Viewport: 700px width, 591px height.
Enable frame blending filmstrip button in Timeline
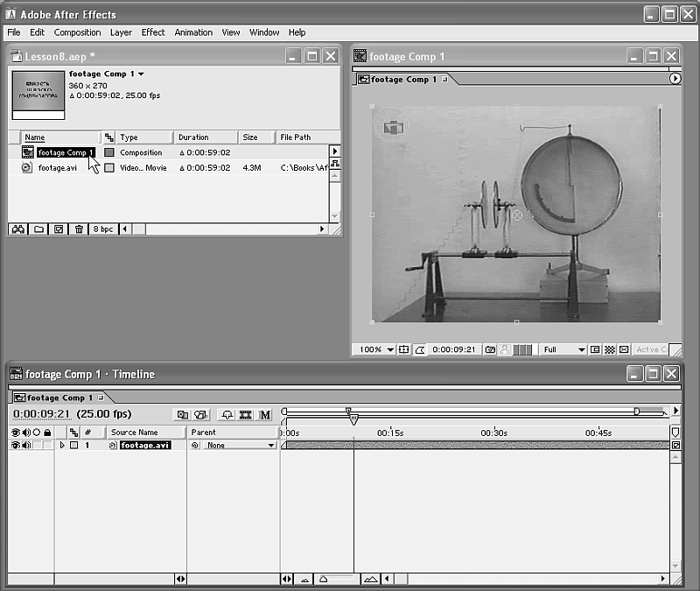pyautogui.click(x=246, y=414)
